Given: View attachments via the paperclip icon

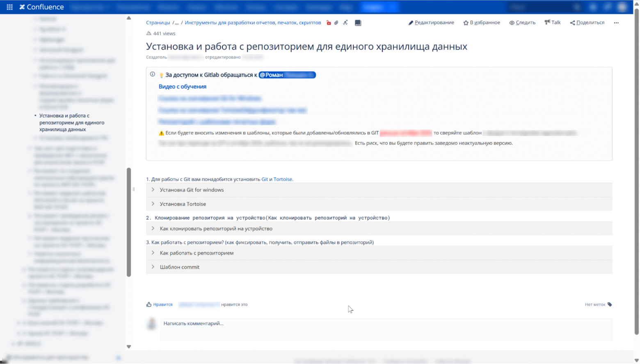Looking at the screenshot, I should (x=336, y=23).
